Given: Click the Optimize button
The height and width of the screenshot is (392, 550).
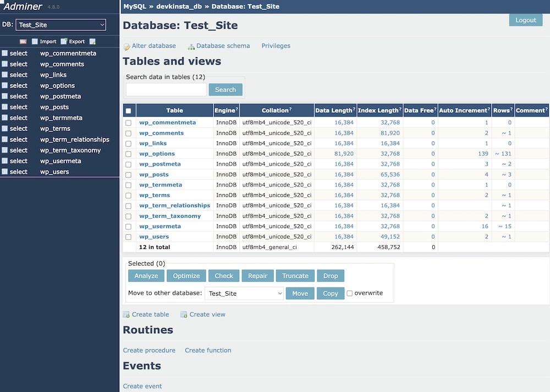Looking at the screenshot, I should pyautogui.click(x=186, y=276).
